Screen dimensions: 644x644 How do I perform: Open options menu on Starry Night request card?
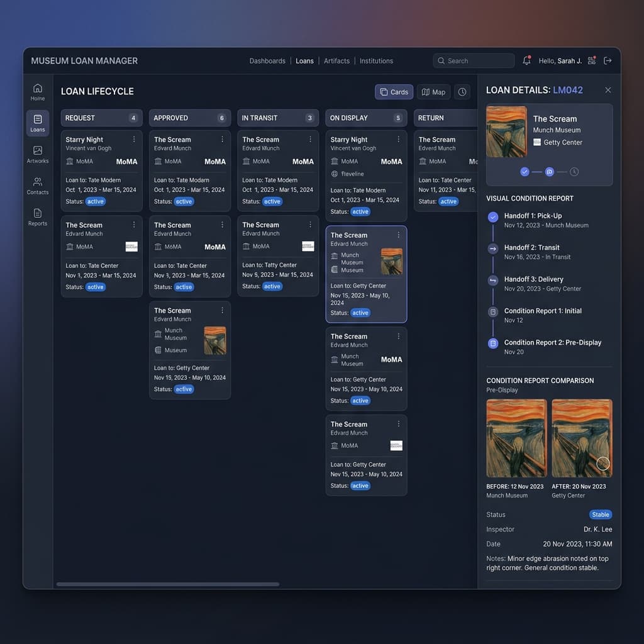[x=134, y=140]
